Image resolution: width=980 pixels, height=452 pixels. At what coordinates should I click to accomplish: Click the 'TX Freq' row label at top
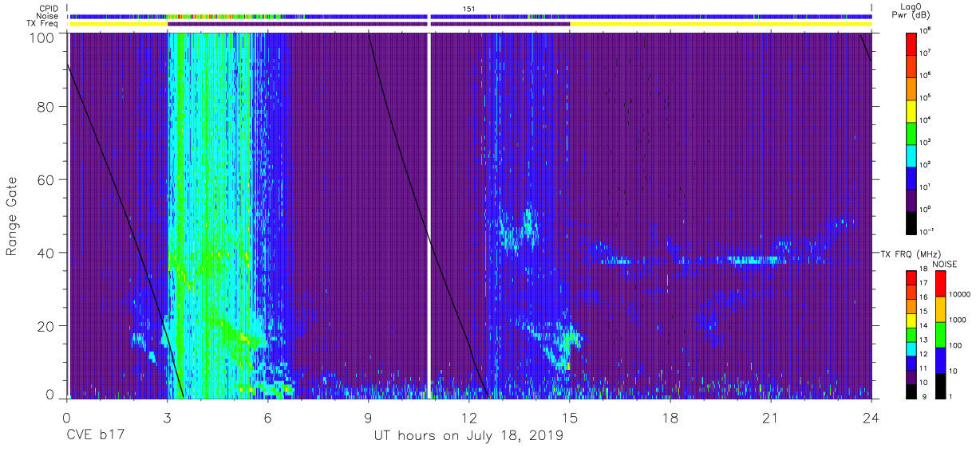pos(44,24)
